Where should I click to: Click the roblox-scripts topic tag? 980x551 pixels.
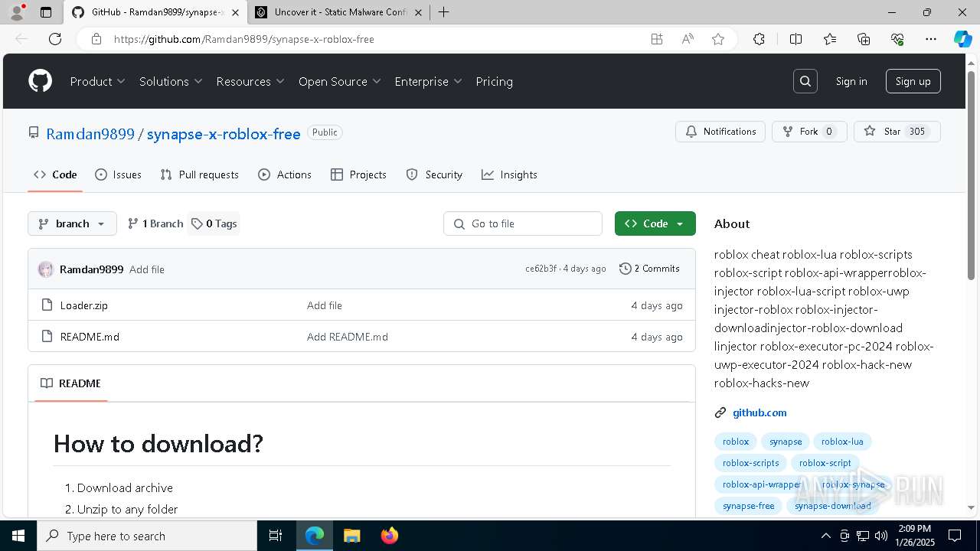tap(750, 463)
